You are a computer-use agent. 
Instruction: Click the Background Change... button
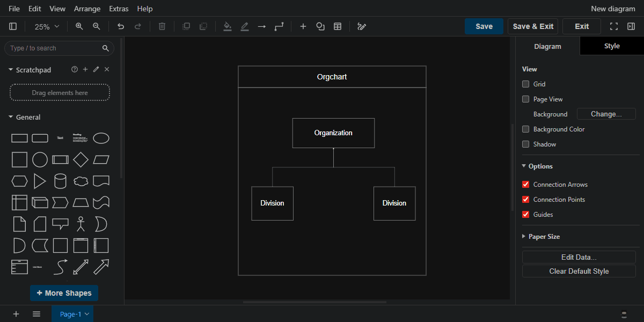click(x=606, y=114)
